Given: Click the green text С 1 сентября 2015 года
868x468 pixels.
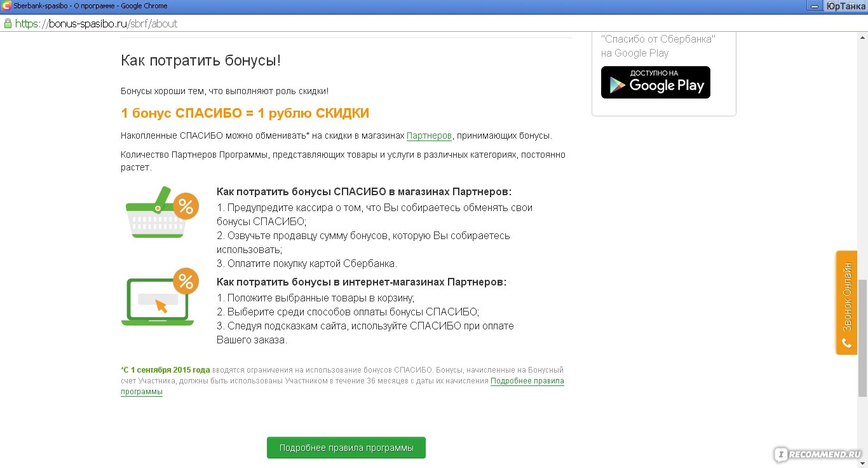Looking at the screenshot, I should click(x=166, y=369).
